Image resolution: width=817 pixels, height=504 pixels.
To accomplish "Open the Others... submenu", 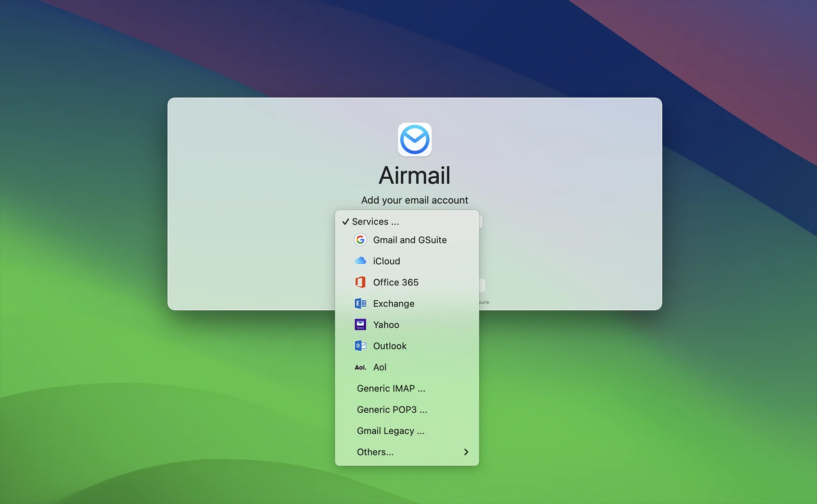I will (x=407, y=452).
